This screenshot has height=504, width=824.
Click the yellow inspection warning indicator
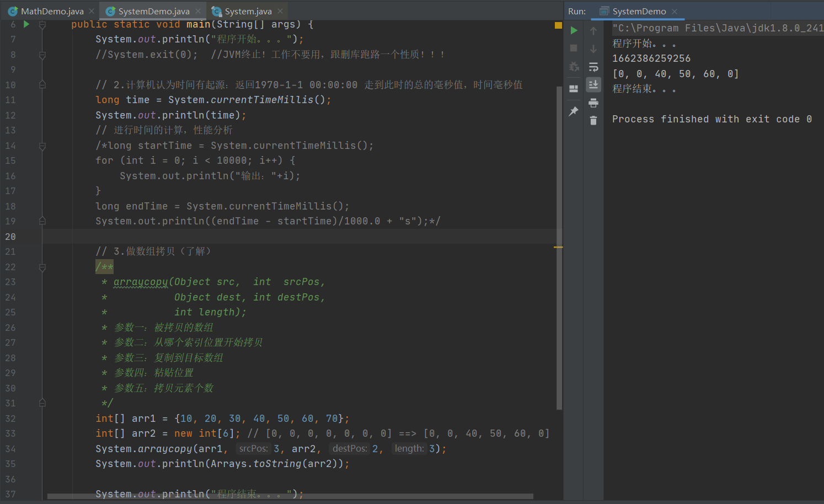[x=558, y=25]
